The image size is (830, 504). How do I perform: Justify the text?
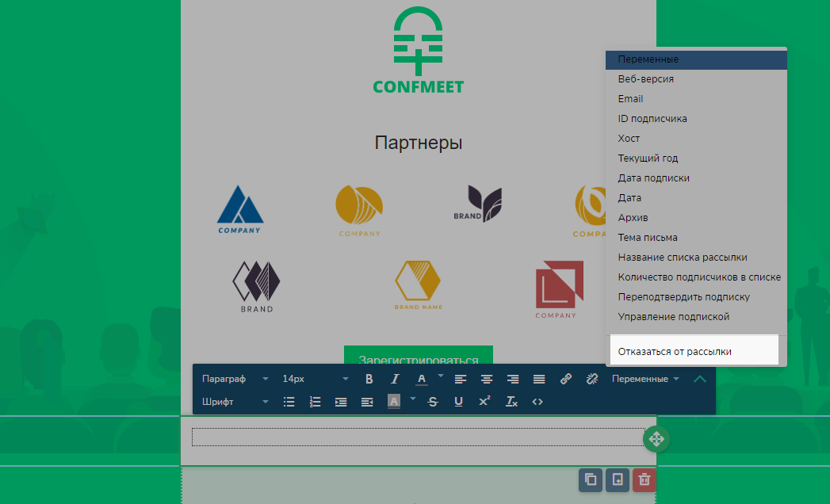(x=539, y=379)
